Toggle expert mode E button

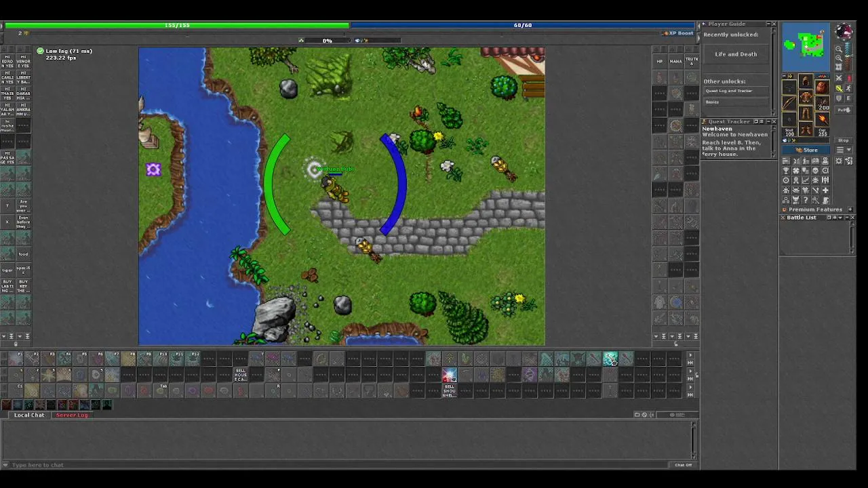click(849, 98)
